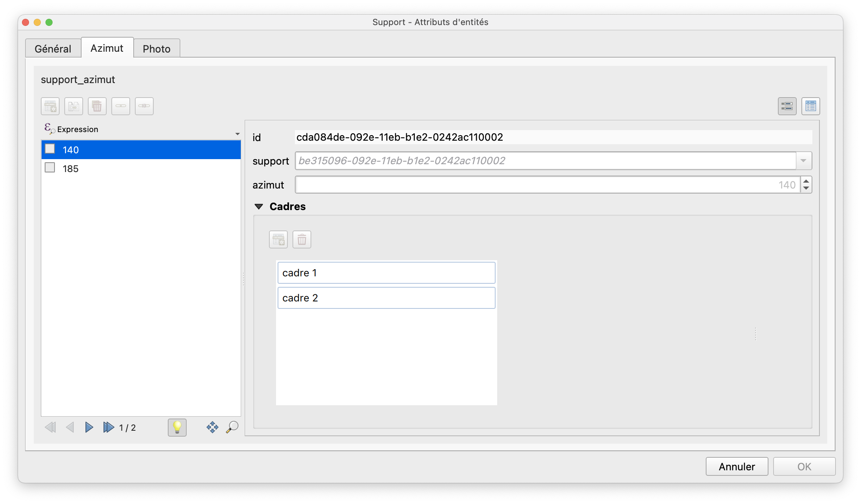861x504 pixels.
Task: Open the Général tab
Action: coord(53,49)
